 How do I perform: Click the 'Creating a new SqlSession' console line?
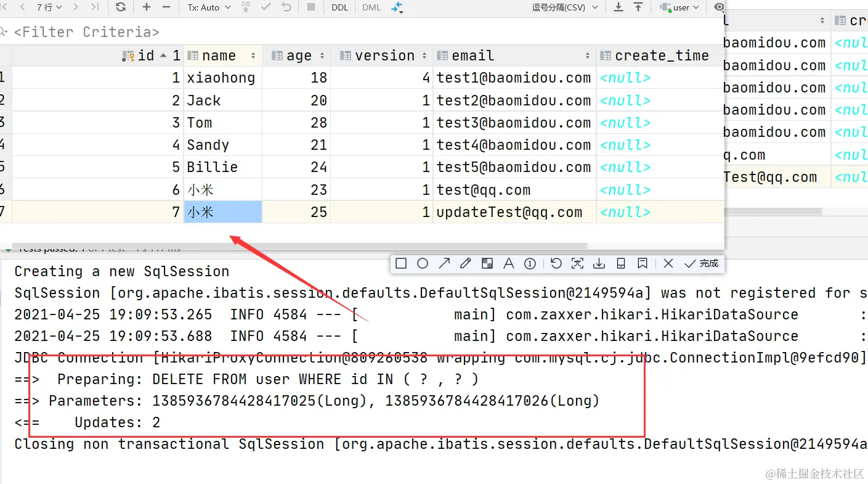coord(122,271)
